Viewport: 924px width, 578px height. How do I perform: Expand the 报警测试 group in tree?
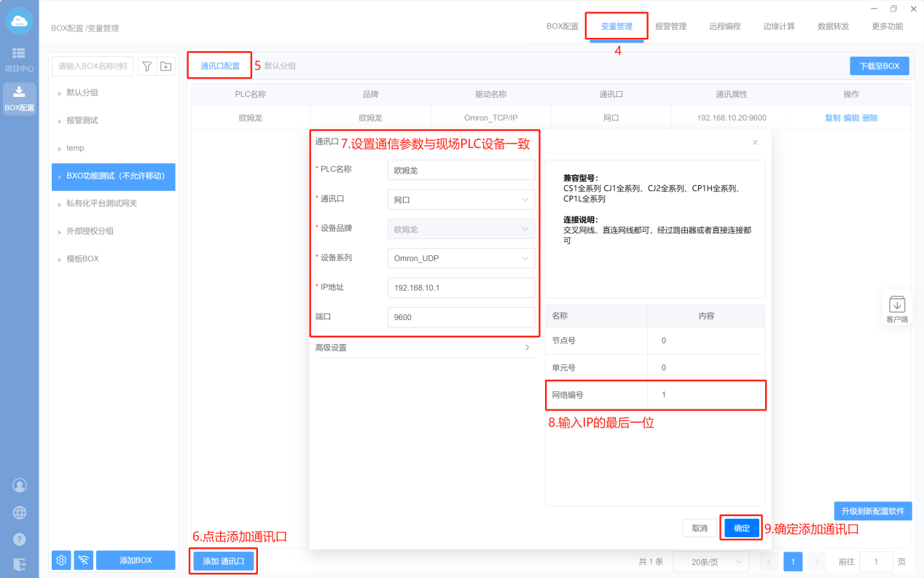click(x=59, y=121)
